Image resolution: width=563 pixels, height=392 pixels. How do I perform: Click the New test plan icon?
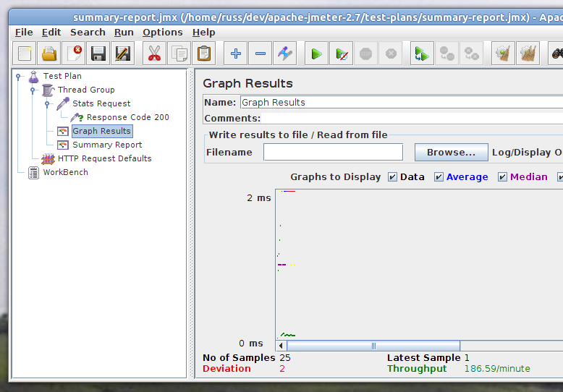(25, 54)
